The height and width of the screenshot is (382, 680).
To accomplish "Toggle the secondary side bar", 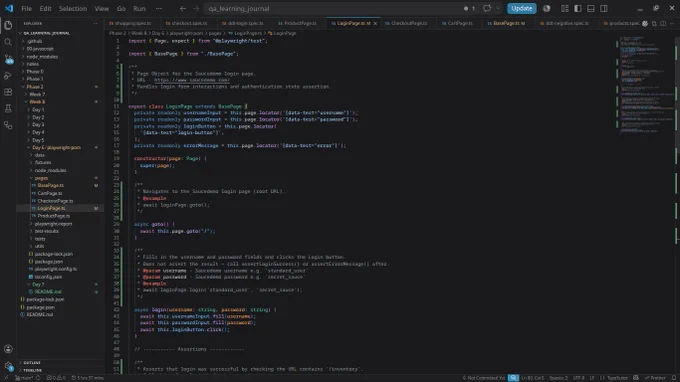I will point(604,8).
